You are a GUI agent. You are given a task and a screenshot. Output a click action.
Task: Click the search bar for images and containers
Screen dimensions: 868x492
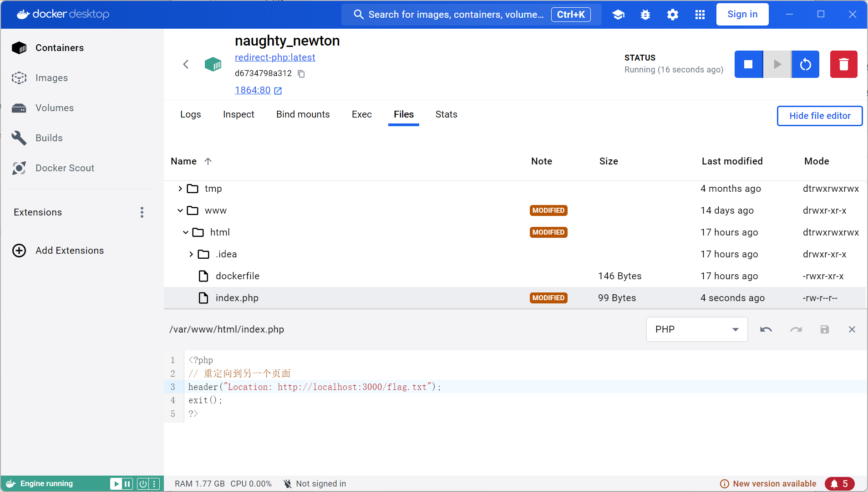455,15
